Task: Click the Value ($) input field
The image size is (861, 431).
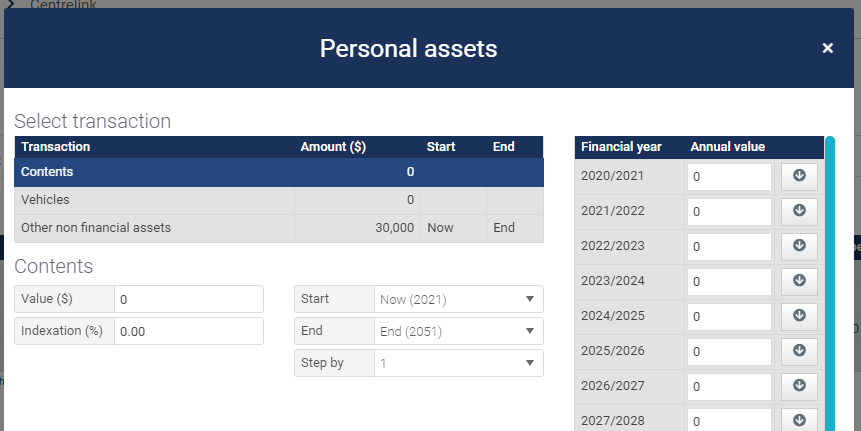Action: pyautogui.click(x=189, y=299)
